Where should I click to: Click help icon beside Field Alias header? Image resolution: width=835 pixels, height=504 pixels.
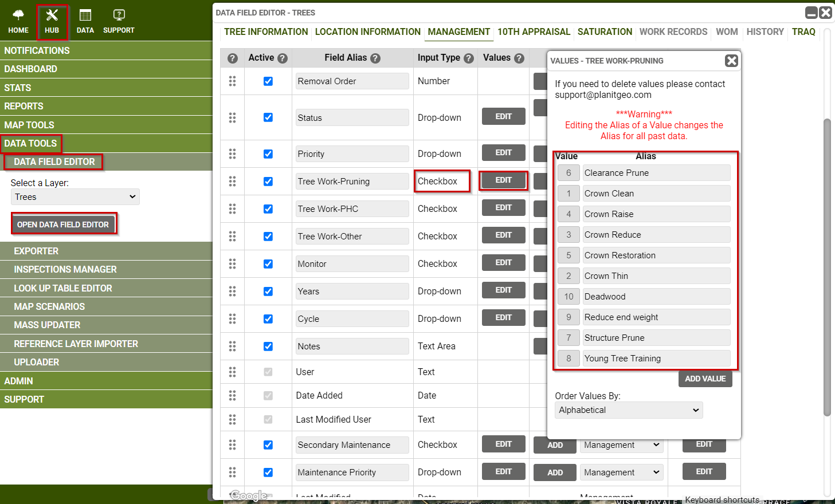pyautogui.click(x=375, y=58)
